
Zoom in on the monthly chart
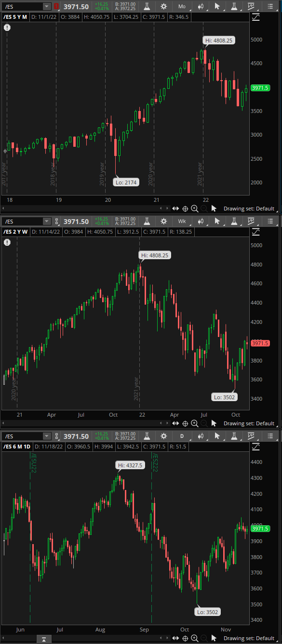tap(194, 209)
